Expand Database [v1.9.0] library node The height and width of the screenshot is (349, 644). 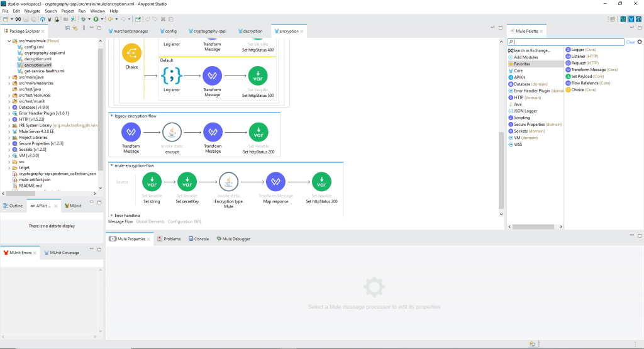9,107
